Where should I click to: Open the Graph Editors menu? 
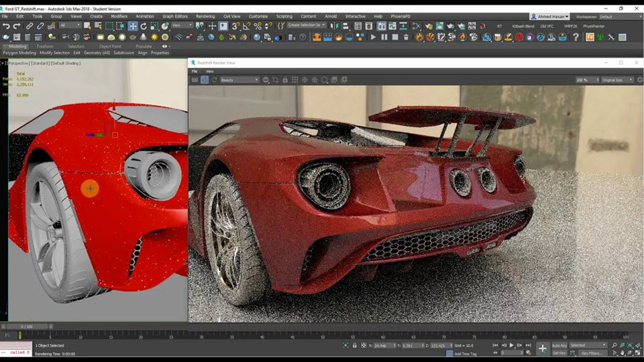(175, 16)
